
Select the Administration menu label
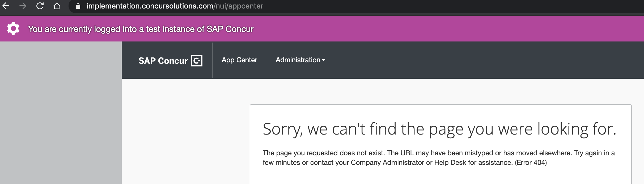coord(298,60)
